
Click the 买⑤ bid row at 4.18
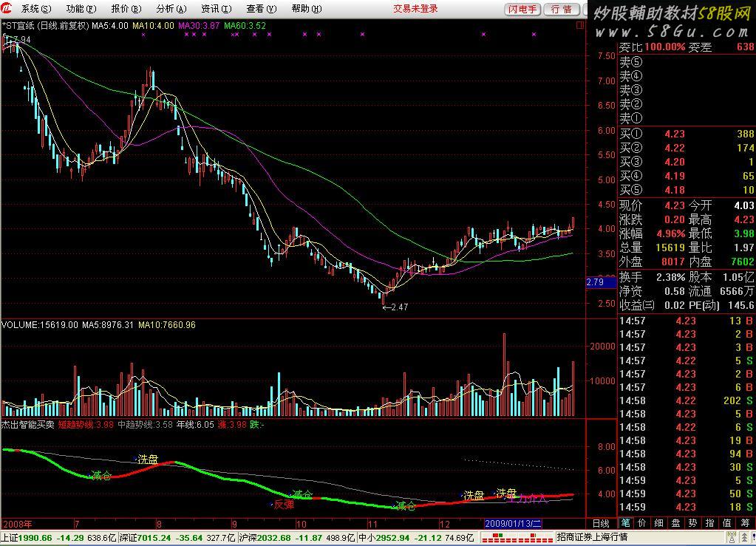click(687, 190)
